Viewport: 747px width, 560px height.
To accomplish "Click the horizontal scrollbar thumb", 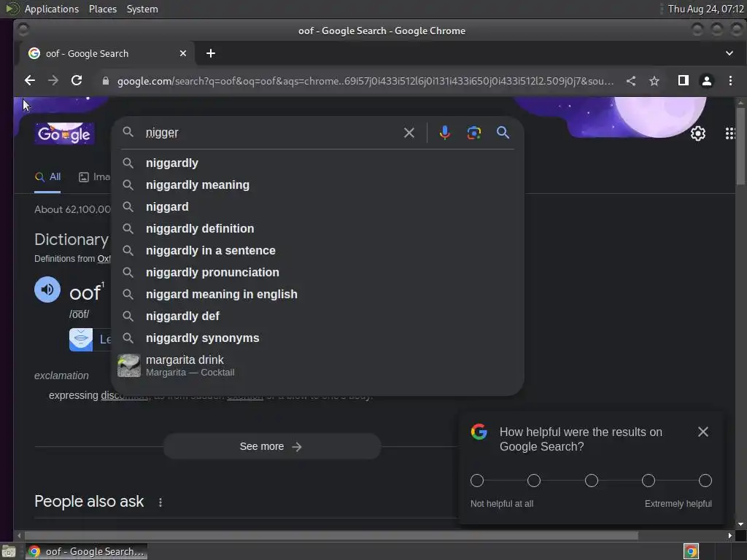I will (x=331, y=535).
